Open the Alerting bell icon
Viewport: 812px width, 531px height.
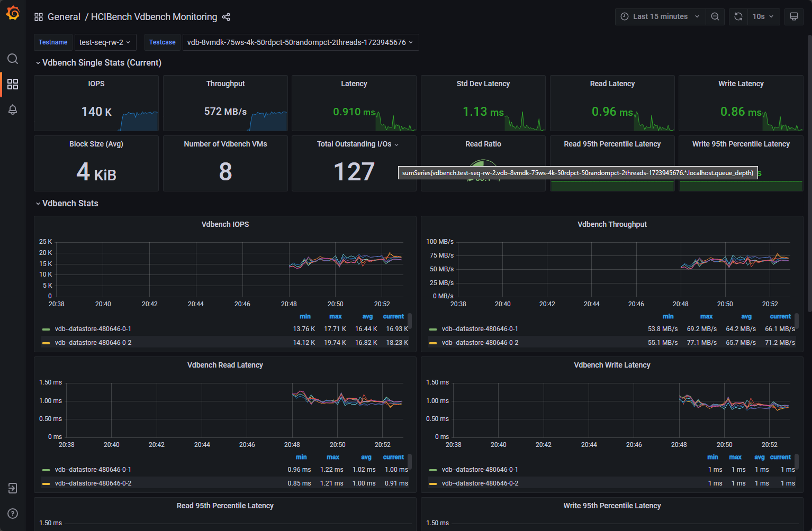tap(13, 109)
